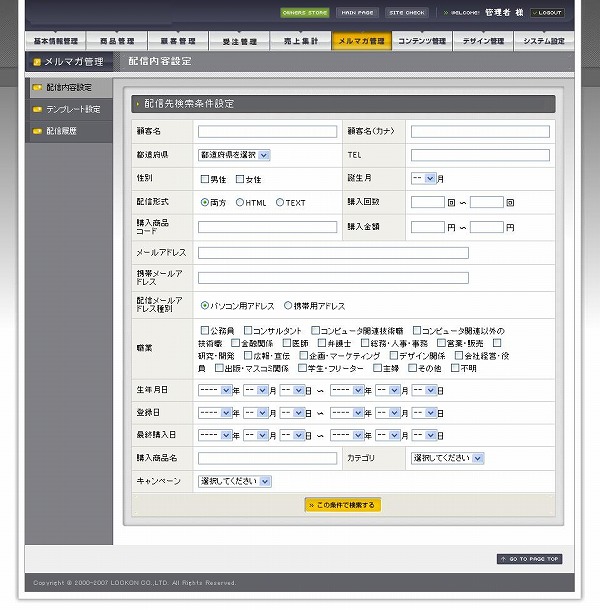Click the yellow icon beside テンプレート設定

pos(37,109)
